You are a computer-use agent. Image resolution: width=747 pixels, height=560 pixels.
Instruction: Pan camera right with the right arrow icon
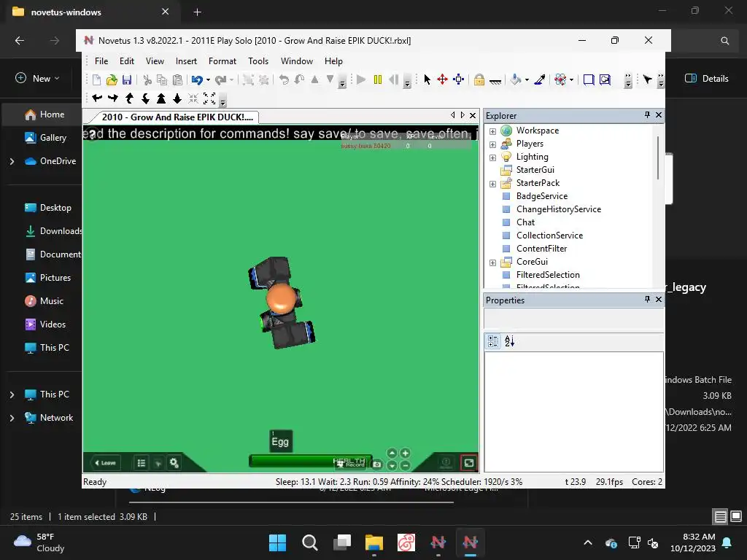pyautogui.click(x=113, y=98)
